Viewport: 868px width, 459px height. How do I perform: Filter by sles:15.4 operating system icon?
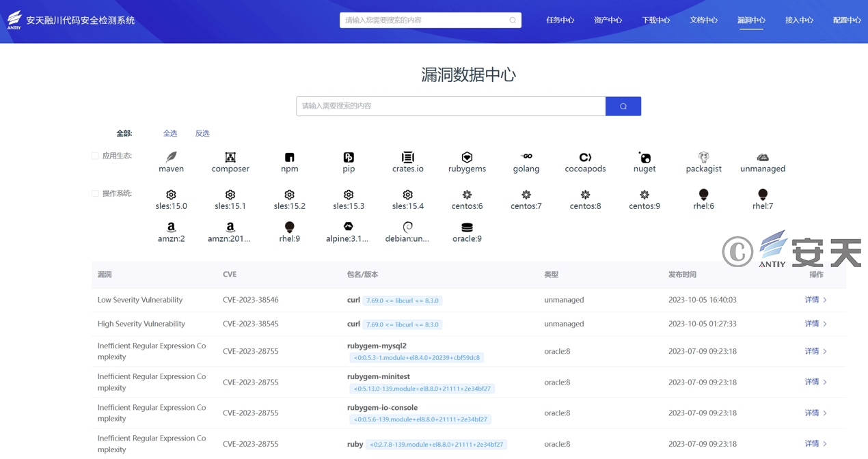(408, 195)
